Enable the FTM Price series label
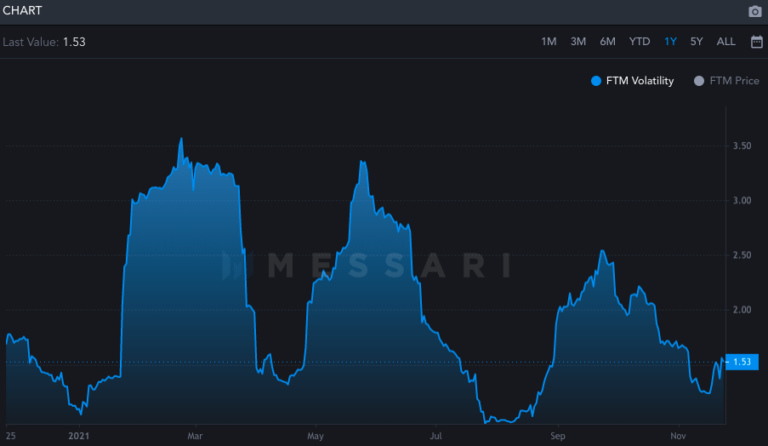Screen dimensions: 768x446 click(x=734, y=81)
